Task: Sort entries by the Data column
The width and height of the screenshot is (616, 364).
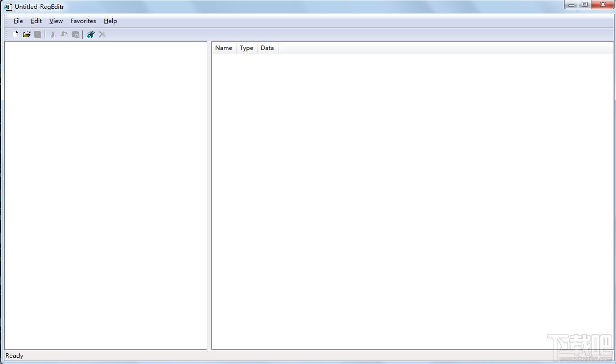Action: coord(267,48)
